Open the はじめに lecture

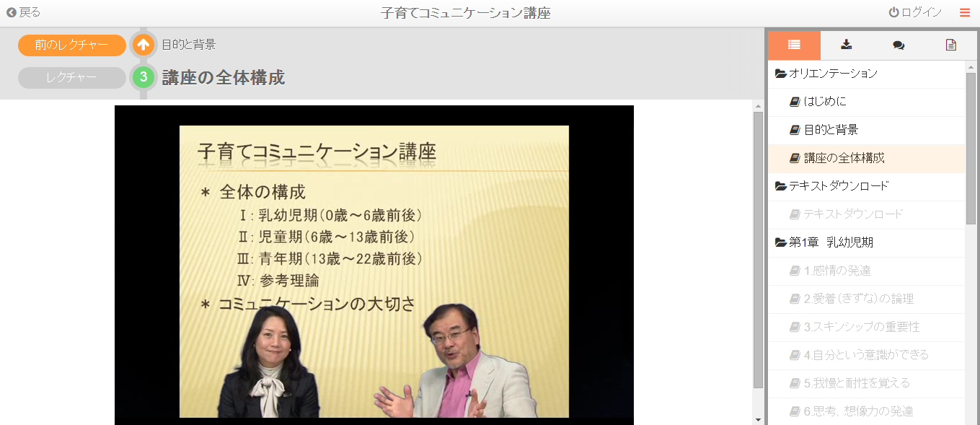point(867,102)
